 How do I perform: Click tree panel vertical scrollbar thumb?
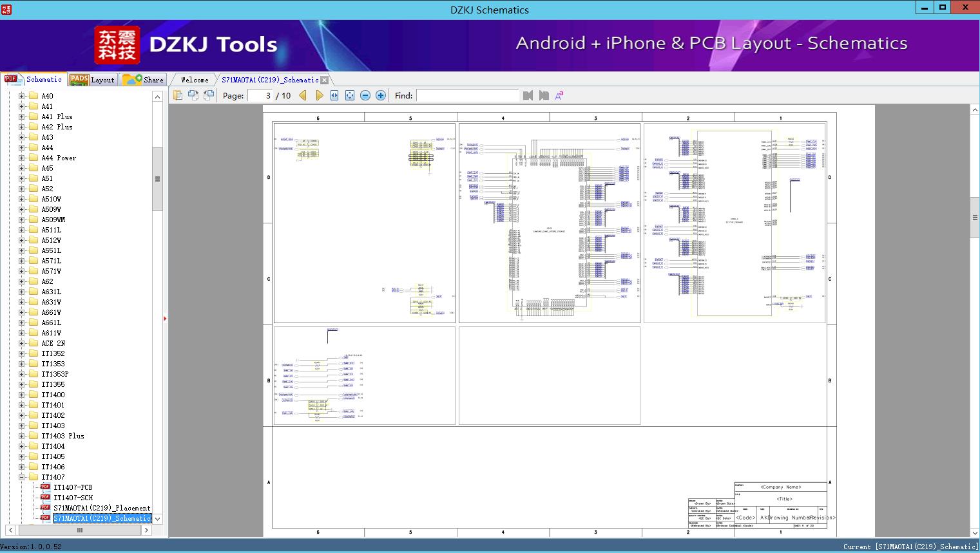(x=157, y=179)
